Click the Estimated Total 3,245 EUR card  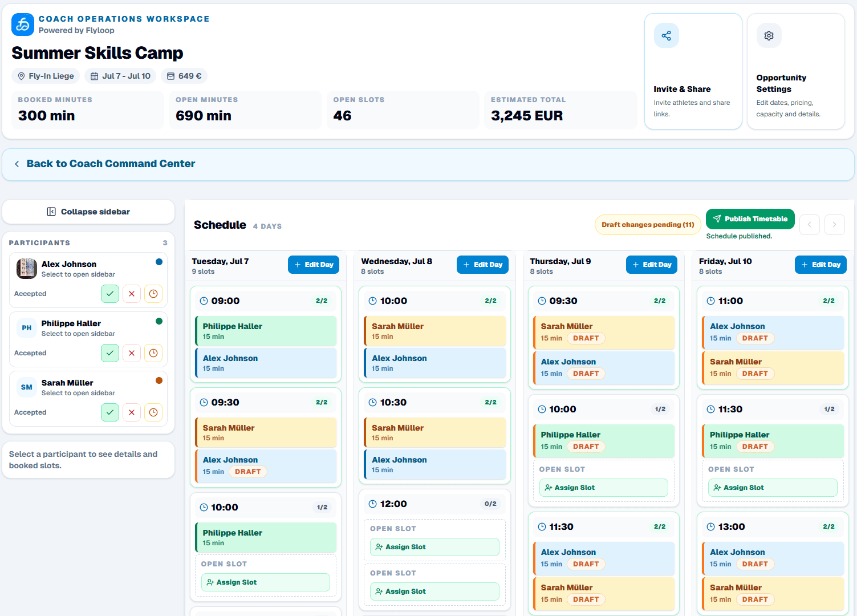[561, 110]
